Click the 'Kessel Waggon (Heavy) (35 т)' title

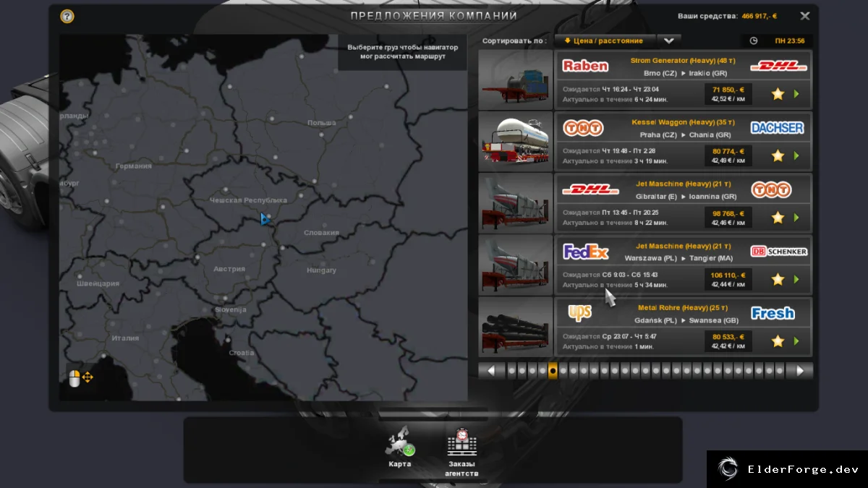[x=683, y=122]
